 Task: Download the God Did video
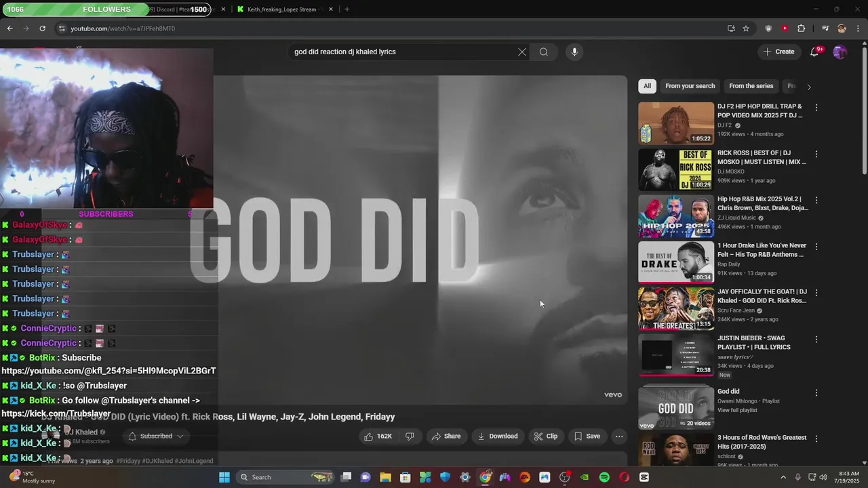tap(497, 436)
